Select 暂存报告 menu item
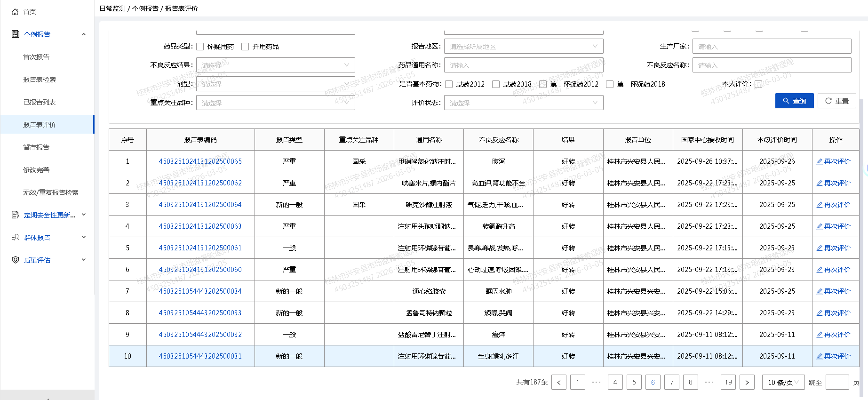Viewport: 868px width, 400px height. [36, 147]
